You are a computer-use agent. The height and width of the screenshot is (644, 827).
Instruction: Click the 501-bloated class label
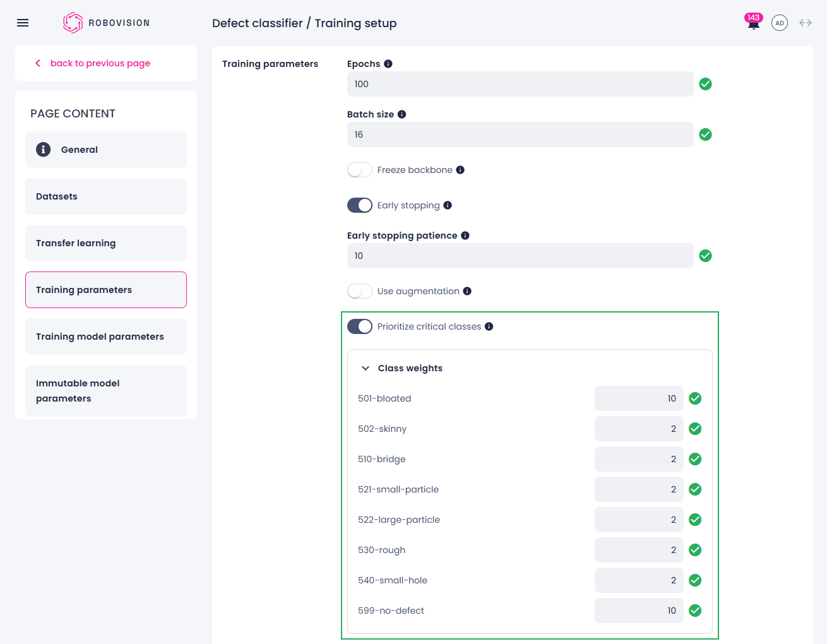(x=384, y=398)
